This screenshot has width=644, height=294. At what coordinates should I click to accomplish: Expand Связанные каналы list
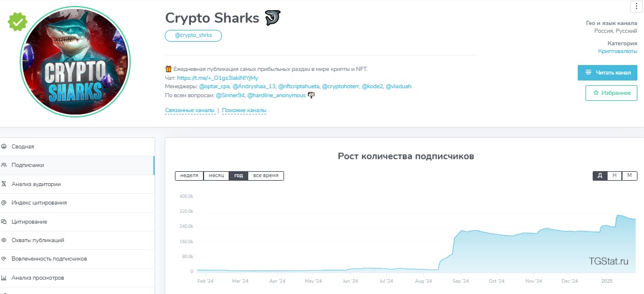[x=190, y=110]
